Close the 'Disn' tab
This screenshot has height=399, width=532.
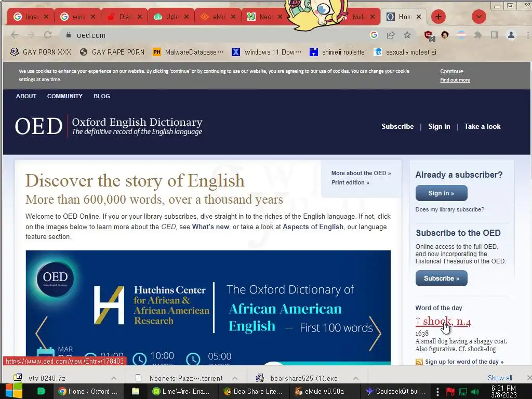click(x=140, y=17)
